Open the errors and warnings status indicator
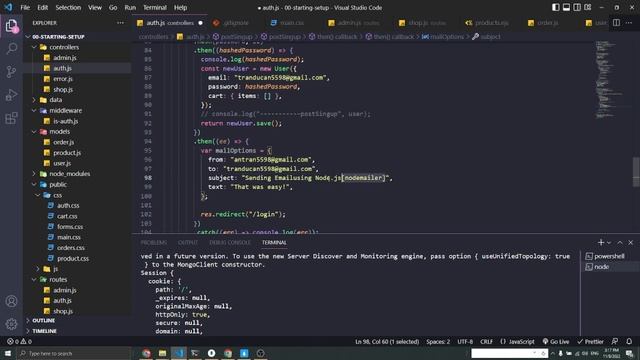Viewport: 640px width, 360px height. click(19, 342)
